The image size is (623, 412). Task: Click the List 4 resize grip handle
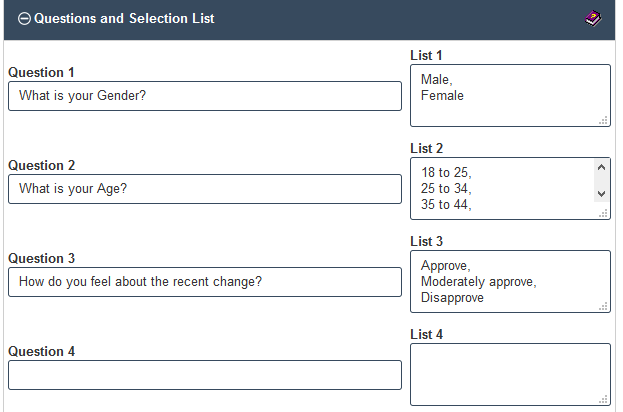coord(604,400)
